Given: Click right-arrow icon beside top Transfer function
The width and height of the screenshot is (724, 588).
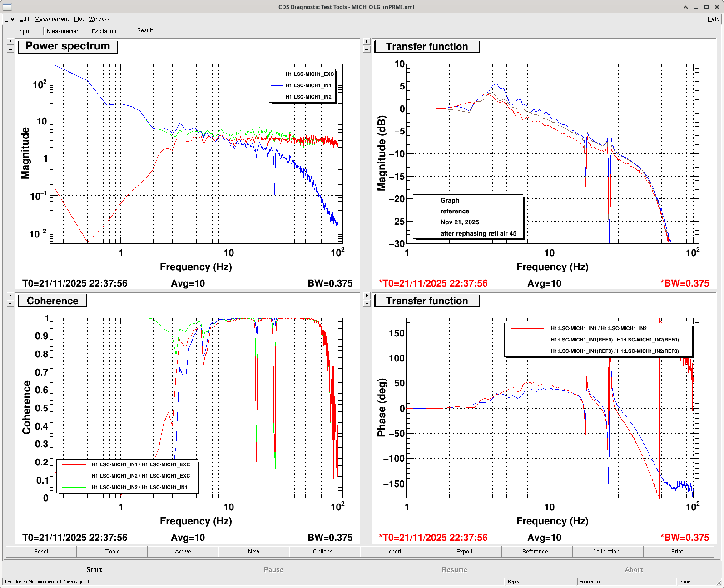Looking at the screenshot, I should [x=367, y=41].
